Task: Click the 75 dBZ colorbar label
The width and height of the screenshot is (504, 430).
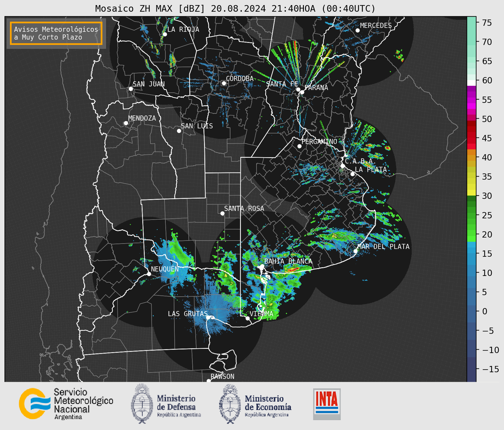Action: point(487,23)
